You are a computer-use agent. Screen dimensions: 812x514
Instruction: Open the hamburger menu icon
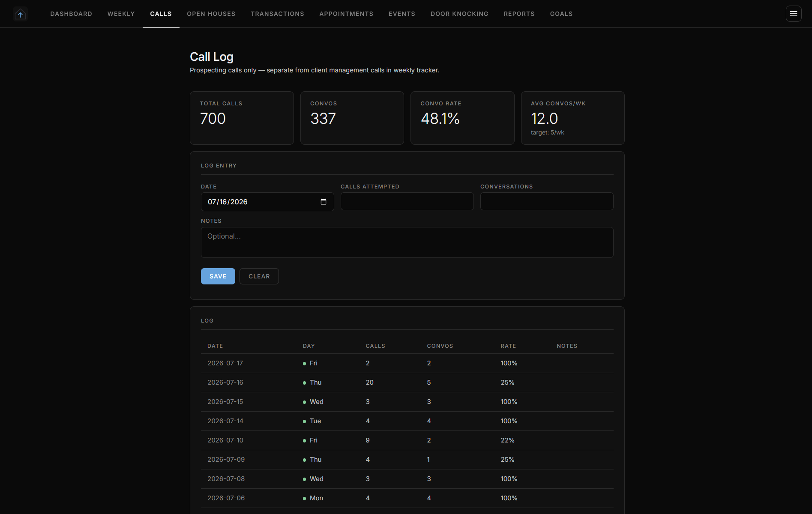(x=794, y=14)
